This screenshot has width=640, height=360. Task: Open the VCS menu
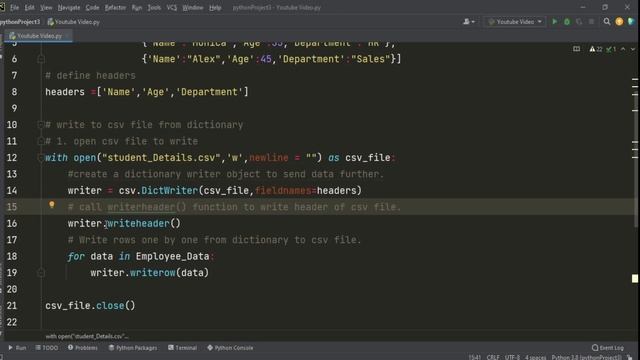point(171,7)
